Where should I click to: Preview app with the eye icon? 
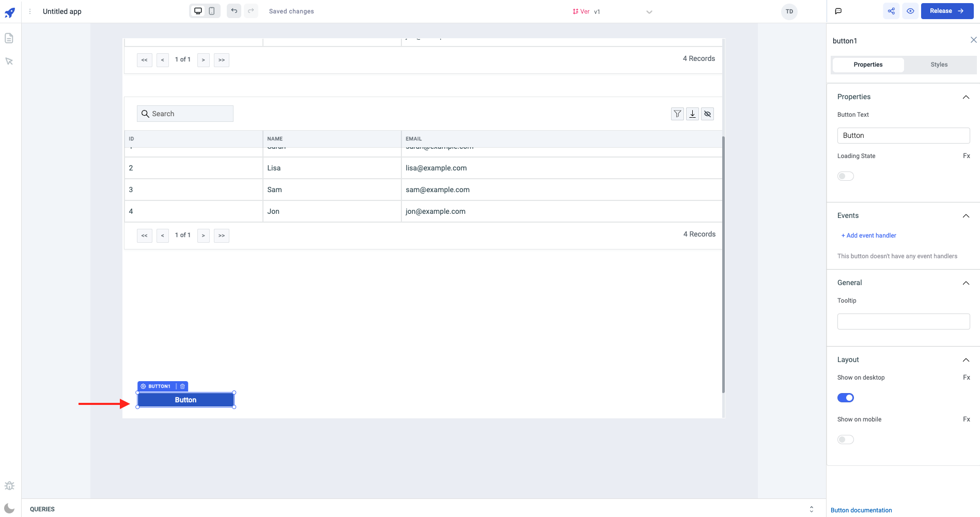[x=910, y=11]
